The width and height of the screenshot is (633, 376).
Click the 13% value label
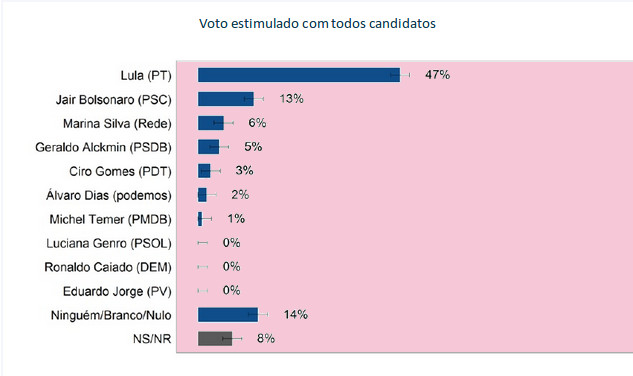click(291, 99)
